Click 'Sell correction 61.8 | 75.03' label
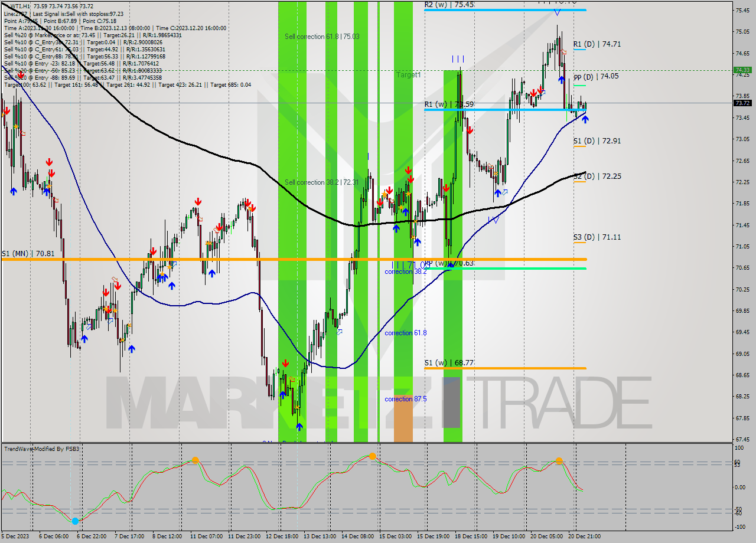Viewport: 756px width, 543px height. (322, 37)
